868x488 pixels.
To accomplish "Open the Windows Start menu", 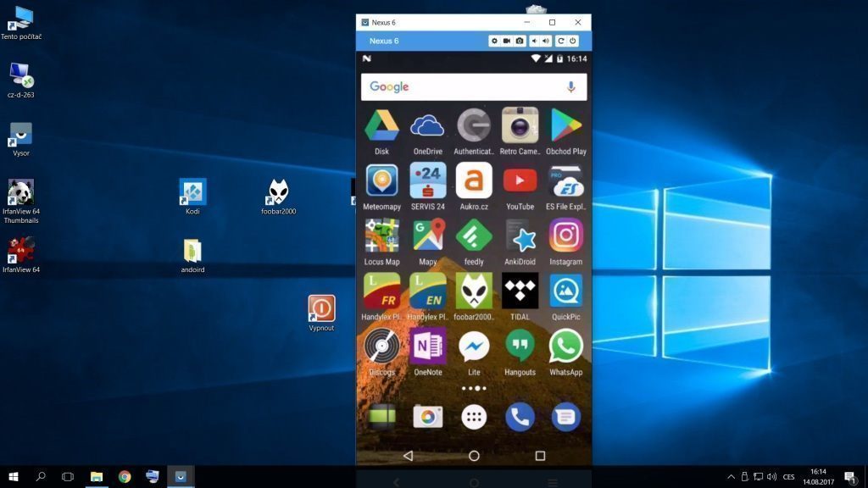I will coord(14,476).
